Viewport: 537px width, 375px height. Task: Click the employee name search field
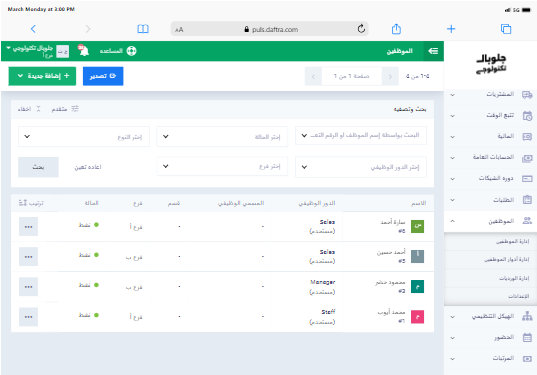(361, 136)
